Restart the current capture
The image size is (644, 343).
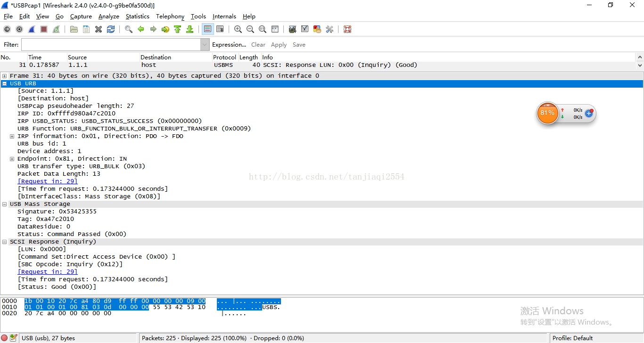56,29
